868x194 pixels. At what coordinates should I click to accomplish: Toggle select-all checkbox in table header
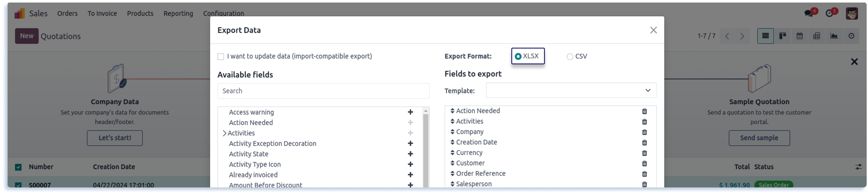pos(18,167)
